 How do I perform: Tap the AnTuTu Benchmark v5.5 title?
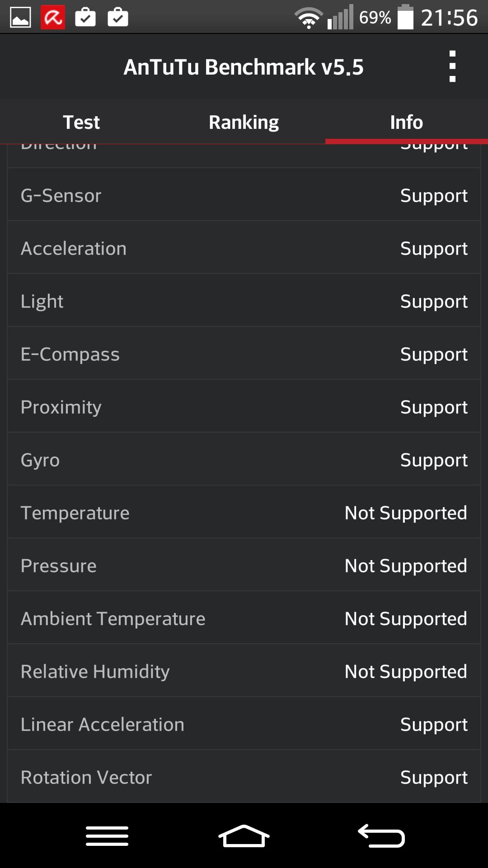point(244,67)
